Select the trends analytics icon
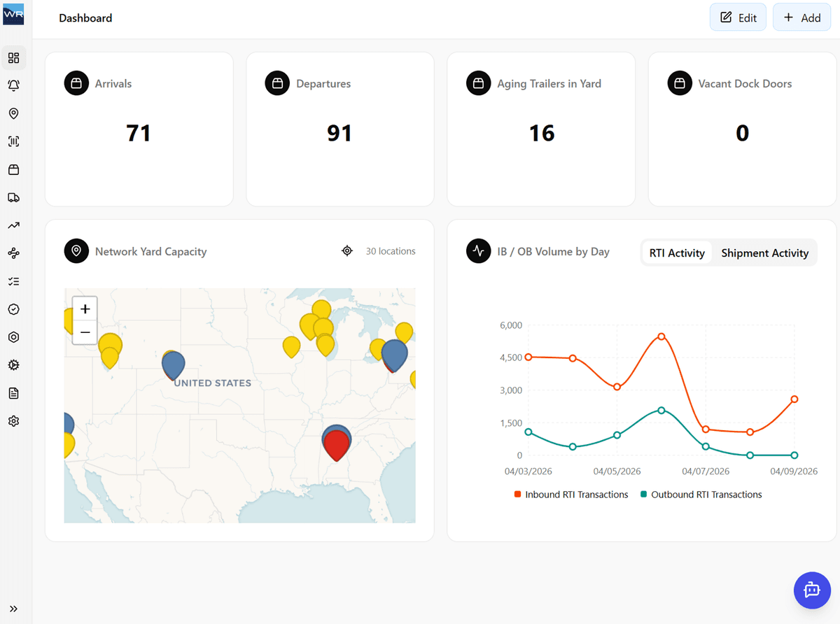The width and height of the screenshot is (840, 624). [13, 225]
